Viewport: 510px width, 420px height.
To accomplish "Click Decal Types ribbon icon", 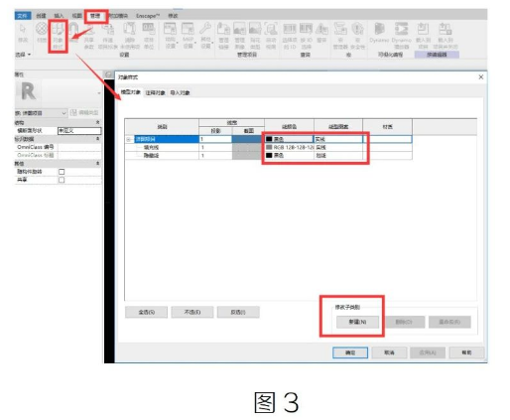I will click(255, 37).
